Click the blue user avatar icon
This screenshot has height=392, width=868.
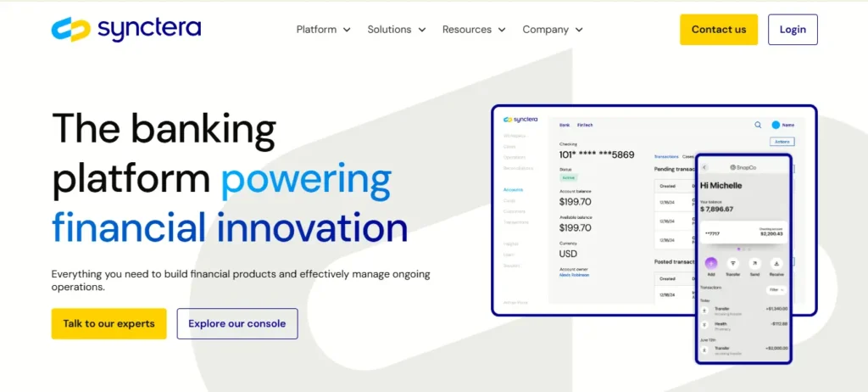pyautogui.click(x=776, y=125)
